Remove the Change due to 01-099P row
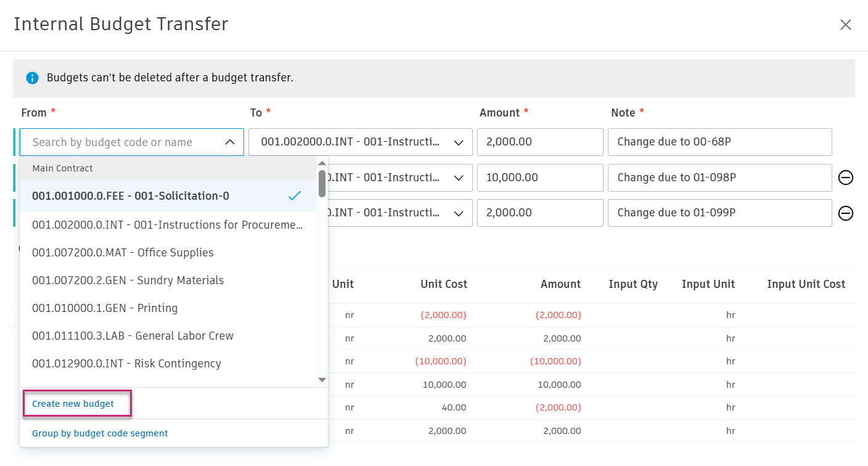Viewport: 868px width, 466px height. pos(846,213)
